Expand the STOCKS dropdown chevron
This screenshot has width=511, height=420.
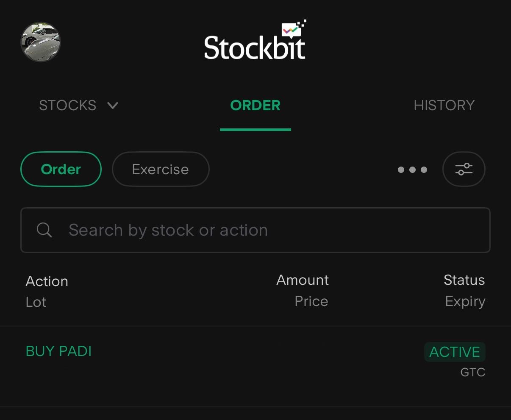[x=113, y=106]
